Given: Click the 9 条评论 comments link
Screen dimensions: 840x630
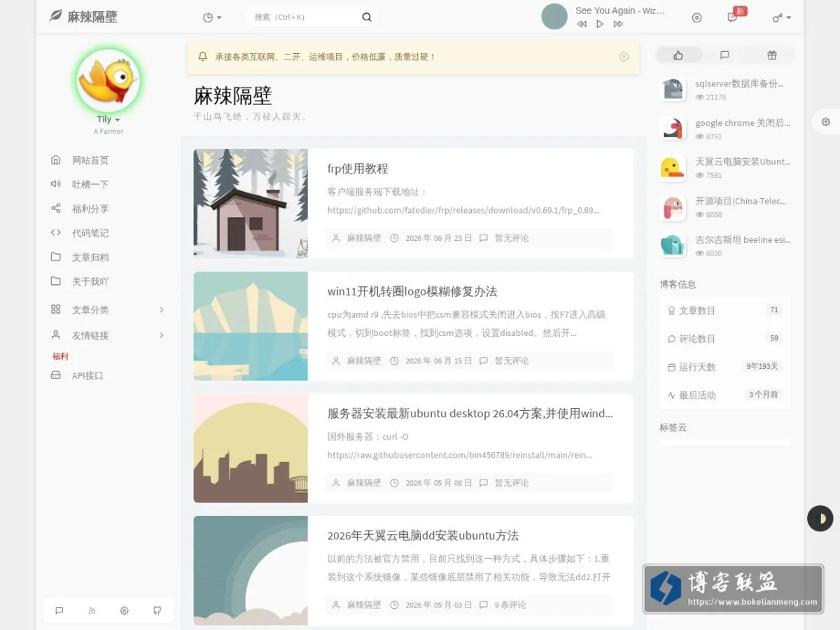Looking at the screenshot, I should pos(510,605).
